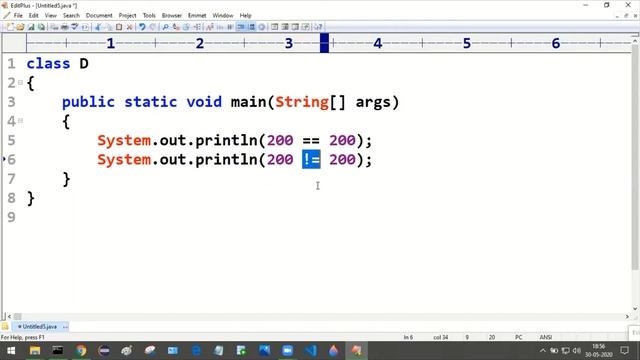Click the Cut scissors icon
Image resolution: width=640 pixels, height=360 pixels.
pyautogui.click(x=98, y=27)
